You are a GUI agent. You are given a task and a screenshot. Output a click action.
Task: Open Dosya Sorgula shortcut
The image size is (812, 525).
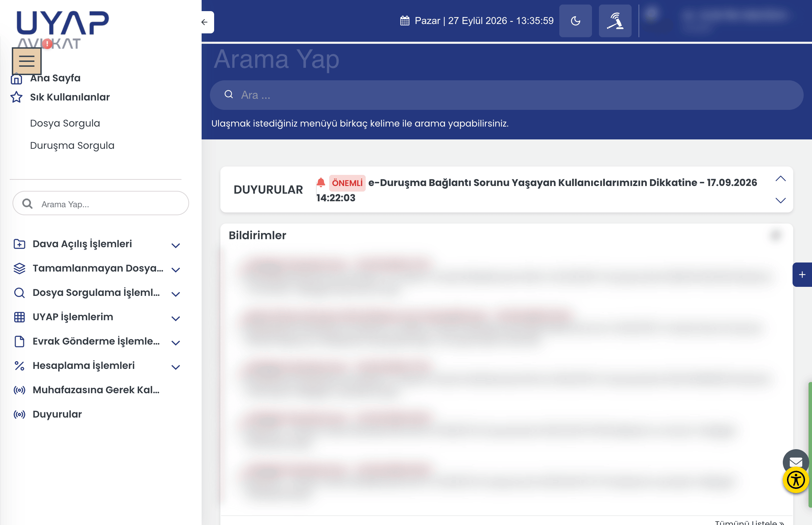point(65,123)
